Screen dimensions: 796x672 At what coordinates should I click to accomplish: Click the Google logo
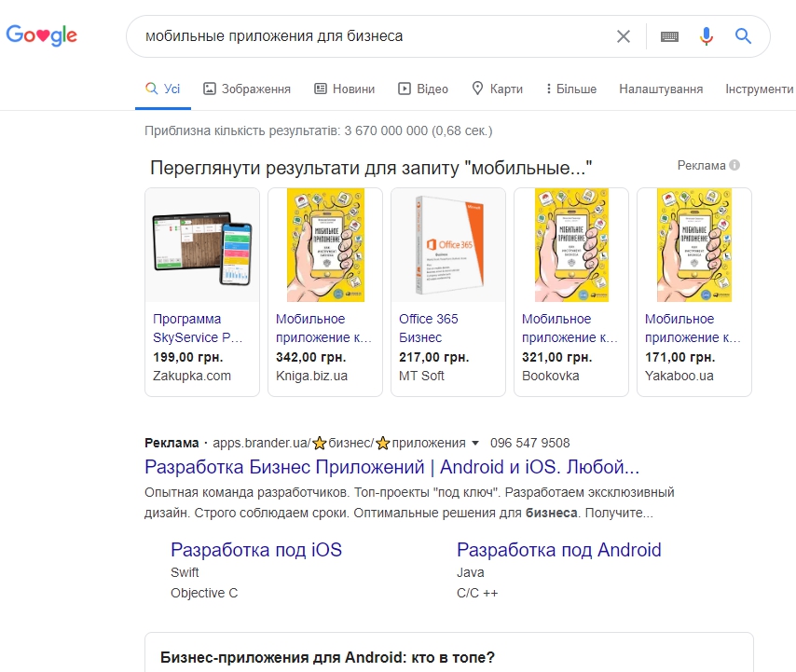(41, 35)
